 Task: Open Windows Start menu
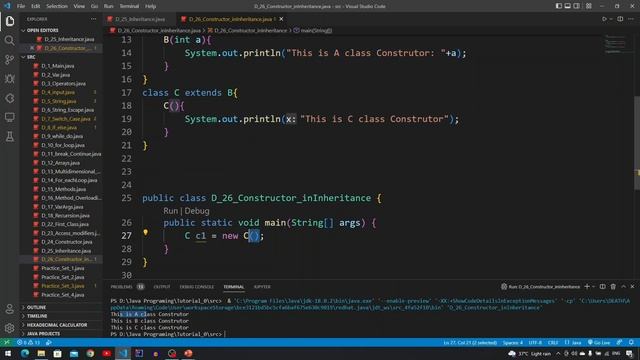[x=8, y=353]
